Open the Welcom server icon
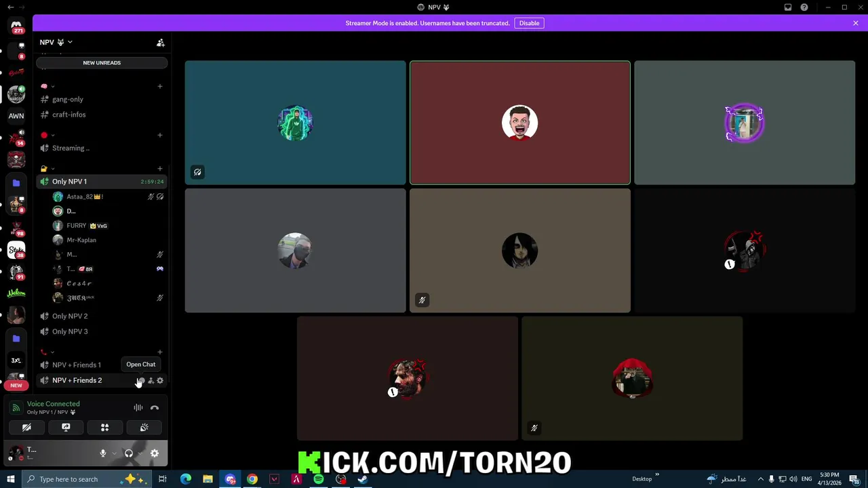This screenshot has height=488, width=868. [x=16, y=293]
